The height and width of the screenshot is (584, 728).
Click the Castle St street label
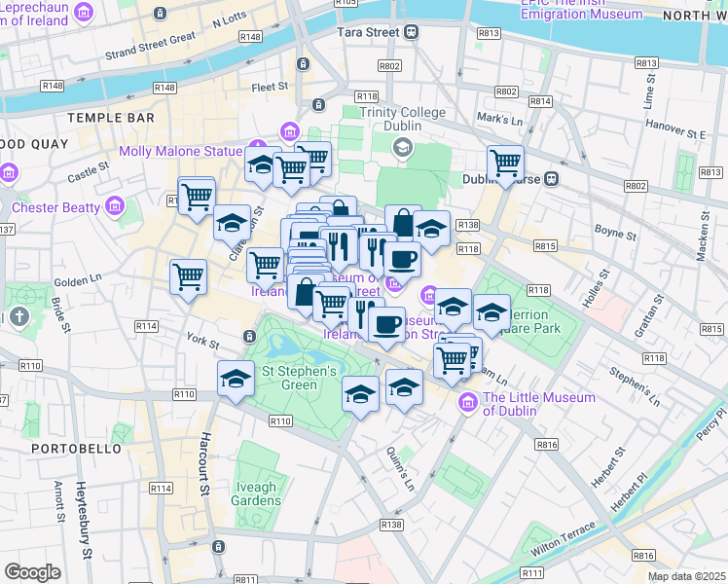tap(89, 171)
